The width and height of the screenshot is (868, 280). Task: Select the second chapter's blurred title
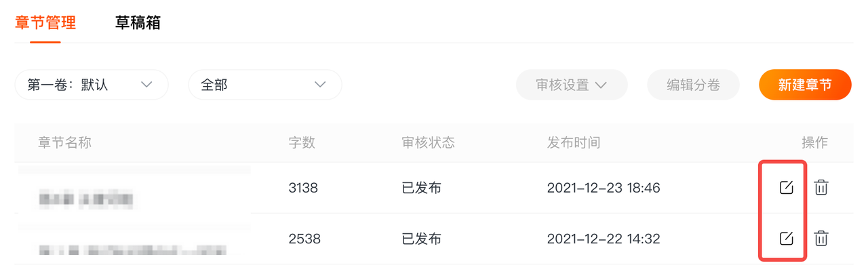point(132,250)
